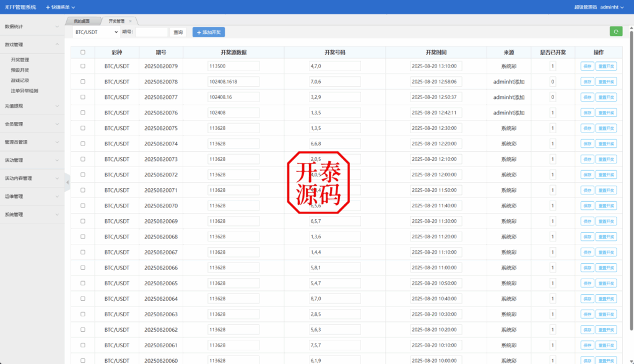Check the checkbox for period 20250820075
634x364 pixels.
tap(82, 128)
